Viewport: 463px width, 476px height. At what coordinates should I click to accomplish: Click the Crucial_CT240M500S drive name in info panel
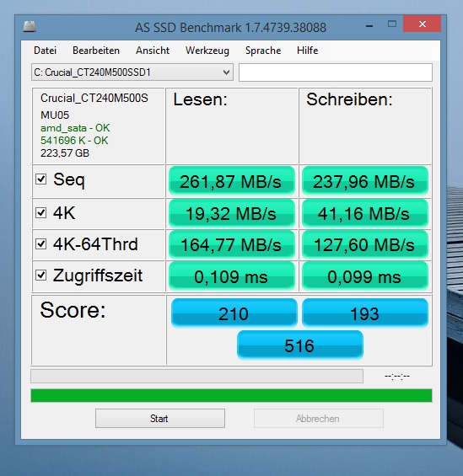[94, 98]
